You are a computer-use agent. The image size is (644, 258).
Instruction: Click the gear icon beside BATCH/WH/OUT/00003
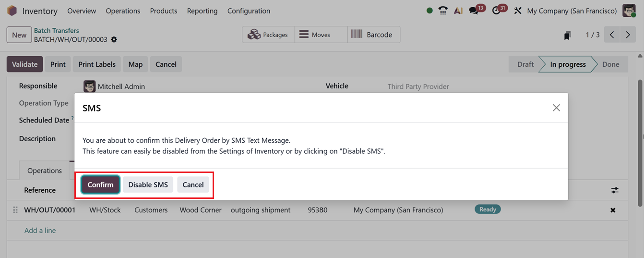pyautogui.click(x=114, y=39)
